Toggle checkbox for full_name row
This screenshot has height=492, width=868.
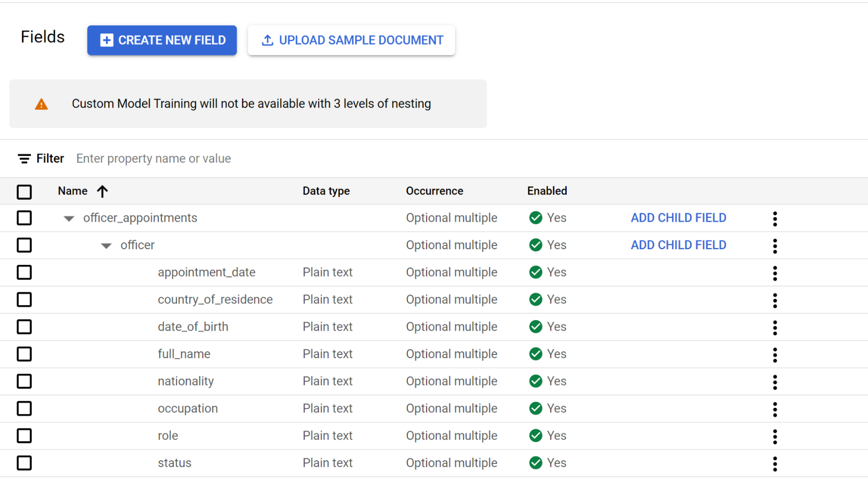(24, 353)
